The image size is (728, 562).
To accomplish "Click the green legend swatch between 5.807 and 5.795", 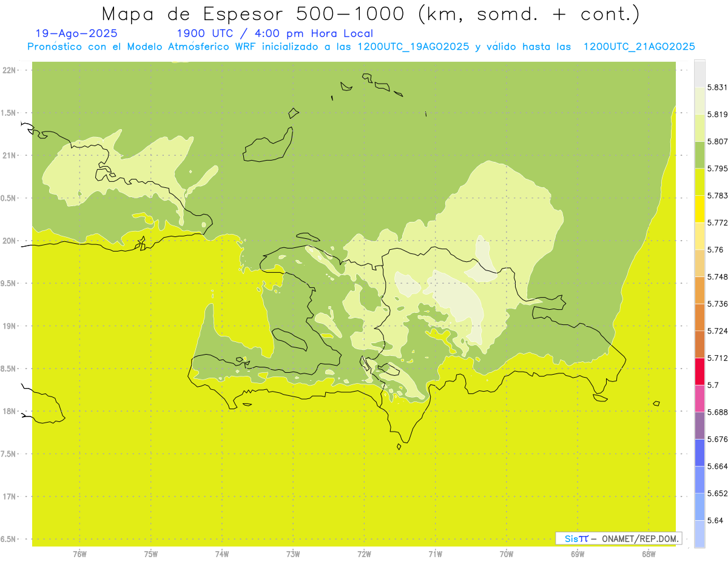I will coord(699,155).
